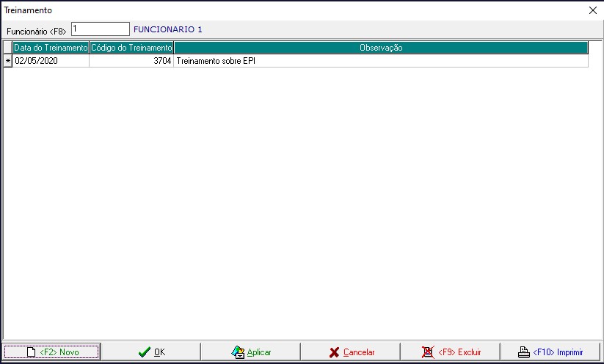
Task: Click the asterisk row selector
Action: click(7, 61)
